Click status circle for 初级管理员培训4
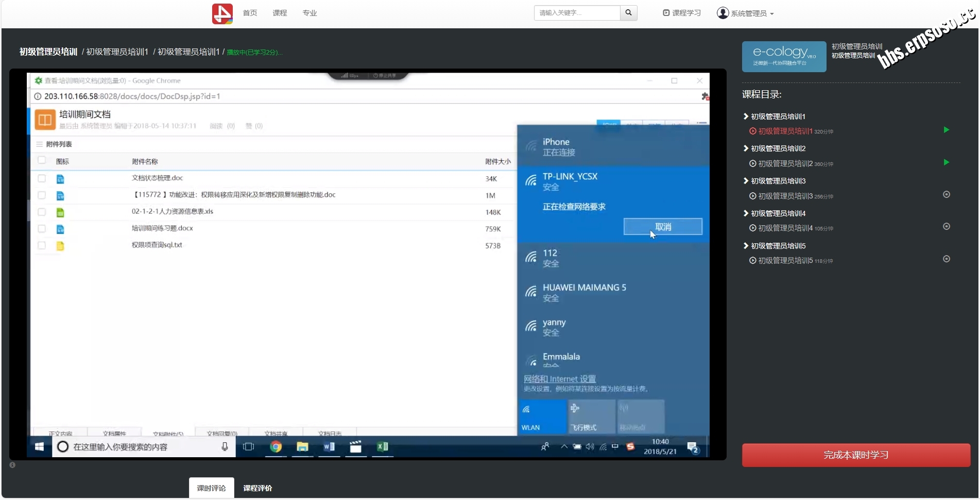The height and width of the screenshot is (500, 980). pyautogui.click(x=946, y=226)
